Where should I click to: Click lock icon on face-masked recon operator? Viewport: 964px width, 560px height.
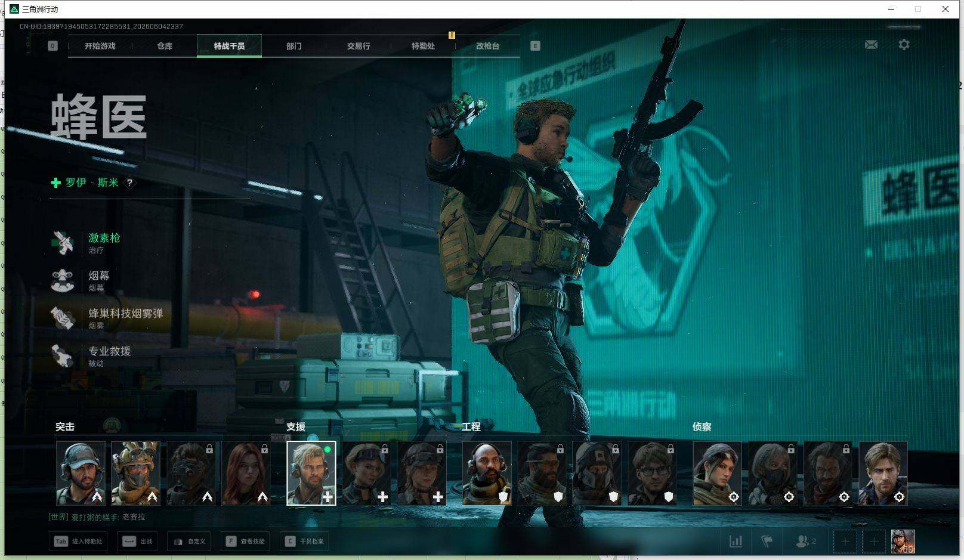[790, 449]
